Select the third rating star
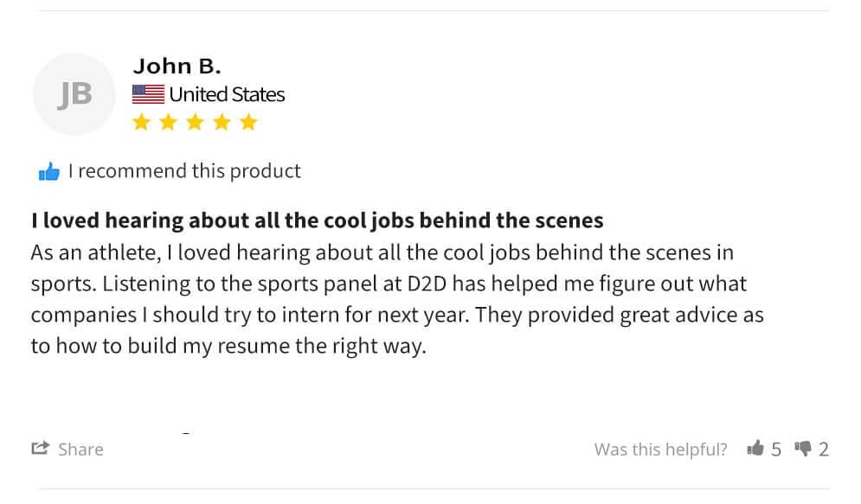This screenshot has width=861, height=504. 195,122
